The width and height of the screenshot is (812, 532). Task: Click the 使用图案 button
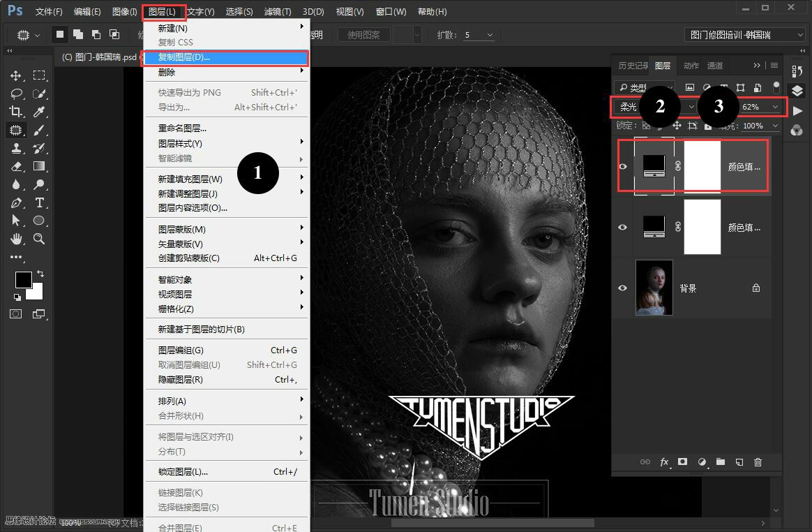(363, 35)
